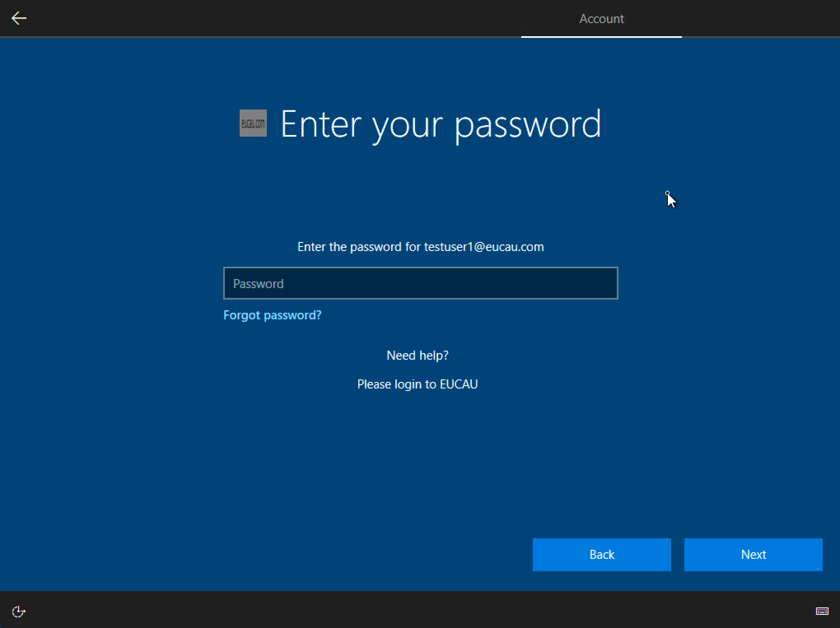Focus the Password input field
The width and height of the screenshot is (840, 628).
pyautogui.click(x=420, y=283)
